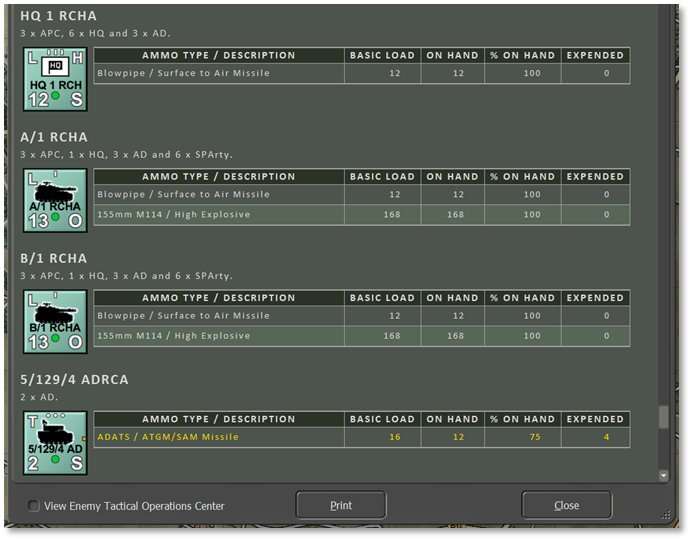691x540 pixels.
Task: Click the scrollbar down arrow
Action: click(x=663, y=475)
